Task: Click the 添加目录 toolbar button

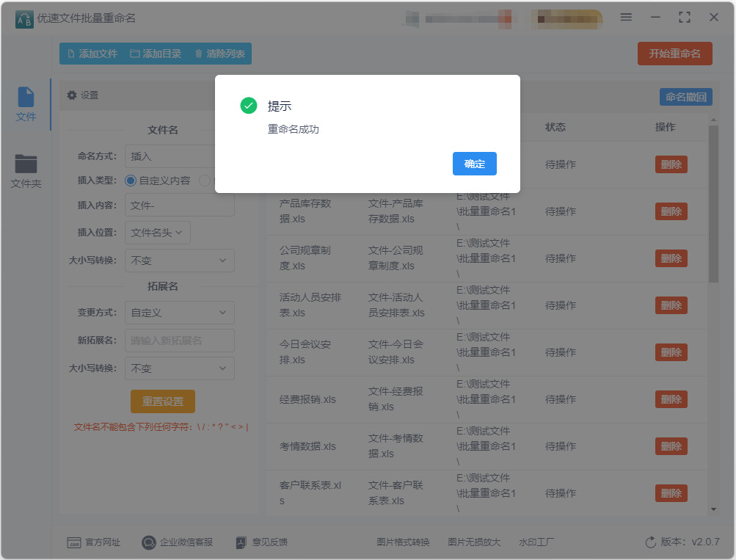Action: 156,54
